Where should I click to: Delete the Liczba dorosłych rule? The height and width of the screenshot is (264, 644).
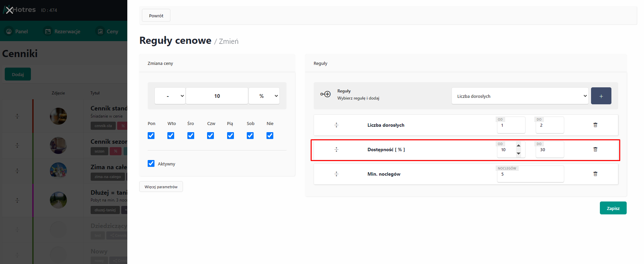click(595, 125)
